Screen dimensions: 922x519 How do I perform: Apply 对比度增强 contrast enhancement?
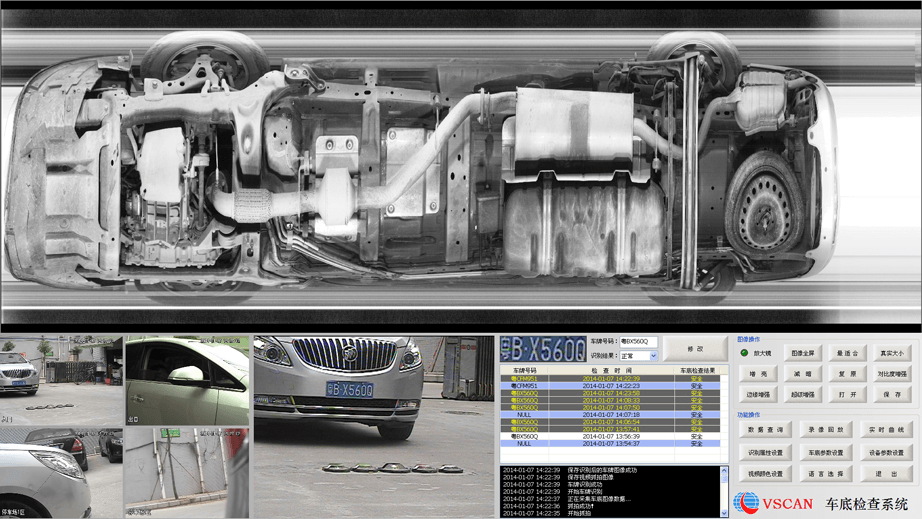[891, 374]
